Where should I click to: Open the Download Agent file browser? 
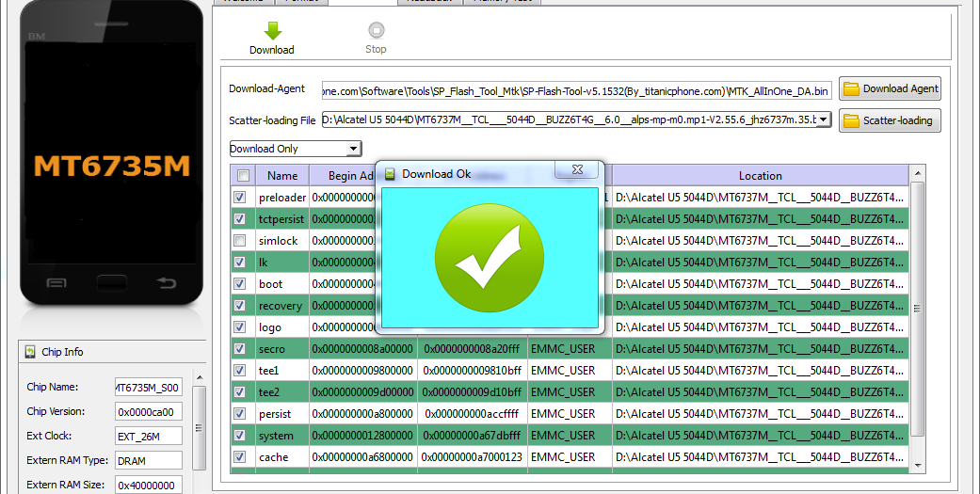[890, 88]
